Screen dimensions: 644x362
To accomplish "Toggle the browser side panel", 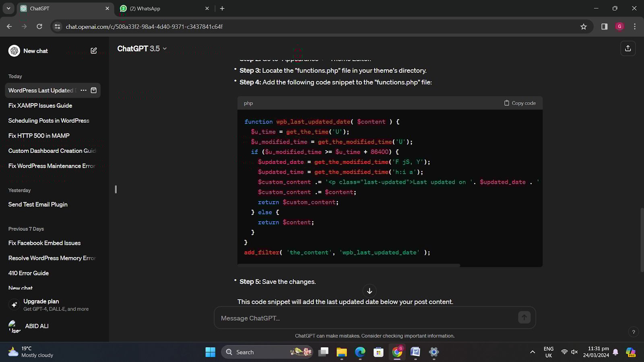I will click(x=604, y=27).
